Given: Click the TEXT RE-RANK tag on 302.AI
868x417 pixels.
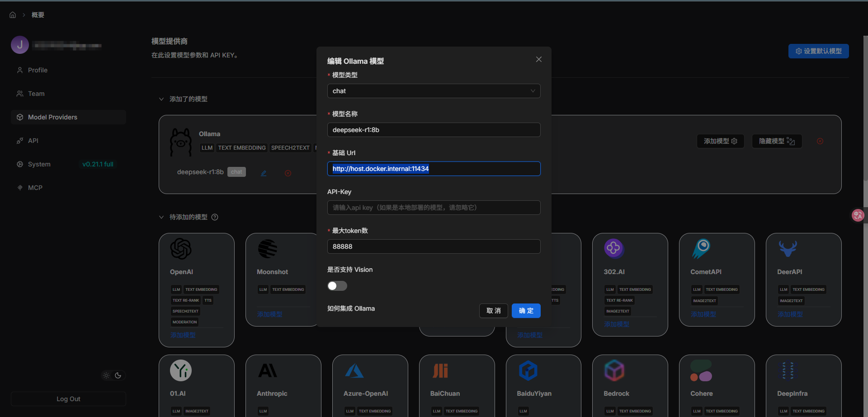Looking at the screenshot, I should click(620, 300).
